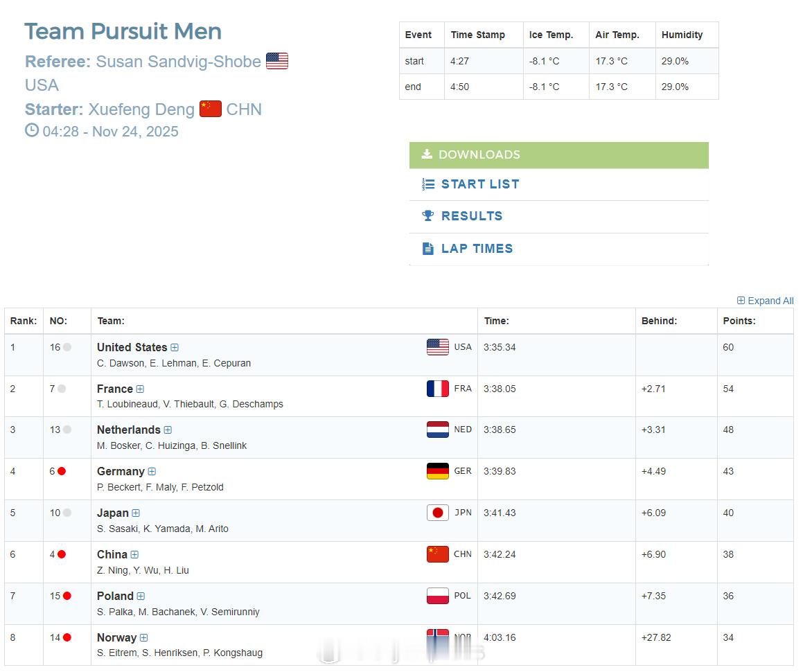Click the red dot beside Germany's number 6
The image size is (803, 672).
point(62,471)
